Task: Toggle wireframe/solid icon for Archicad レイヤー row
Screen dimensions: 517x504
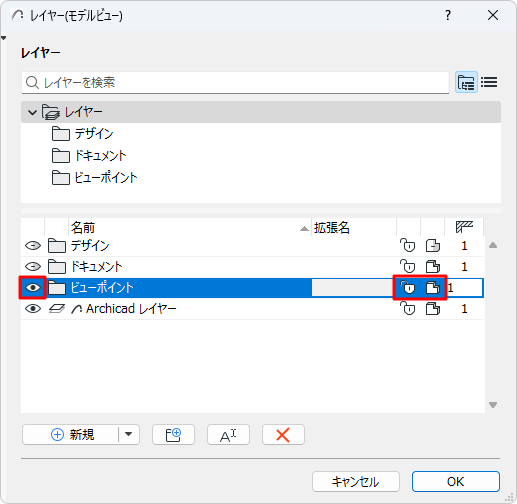Action: tap(433, 309)
